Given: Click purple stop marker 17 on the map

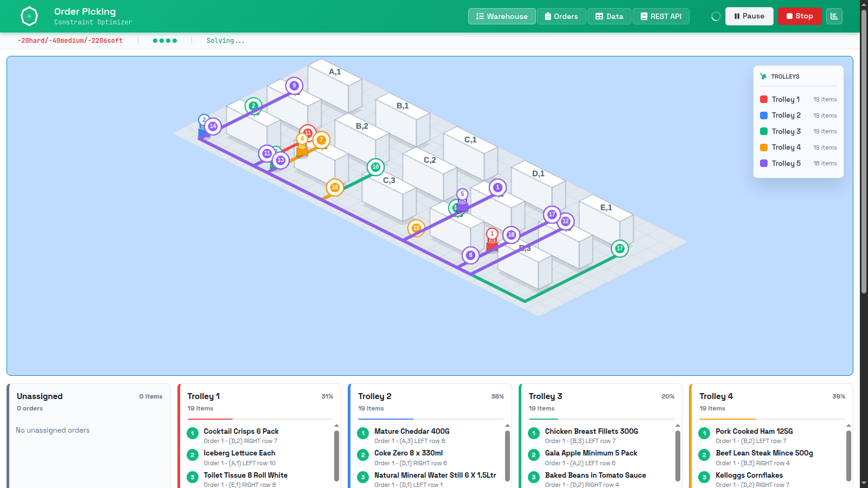Looking at the screenshot, I should tap(552, 214).
